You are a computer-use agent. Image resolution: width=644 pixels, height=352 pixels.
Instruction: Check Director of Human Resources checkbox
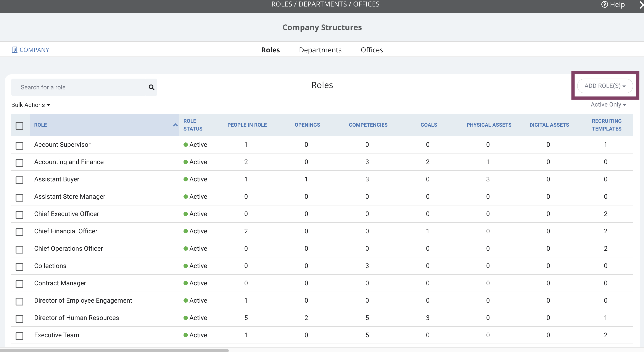click(19, 319)
